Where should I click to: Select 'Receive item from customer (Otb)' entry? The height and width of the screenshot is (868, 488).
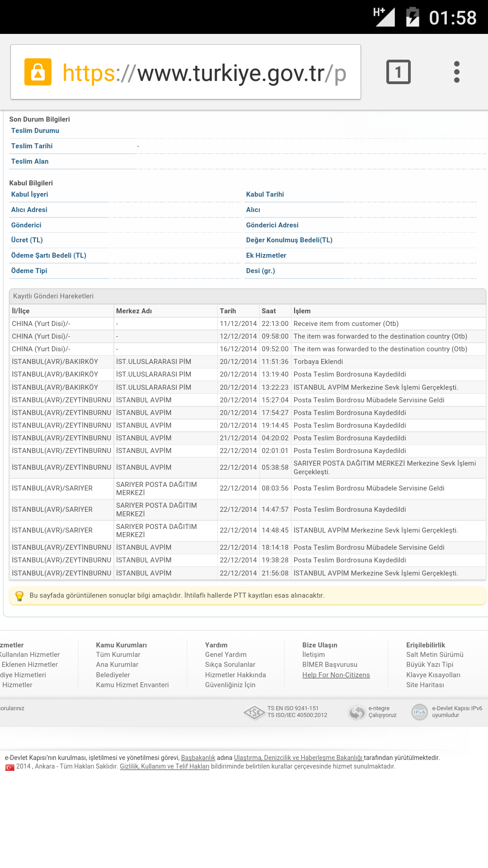[x=346, y=324]
